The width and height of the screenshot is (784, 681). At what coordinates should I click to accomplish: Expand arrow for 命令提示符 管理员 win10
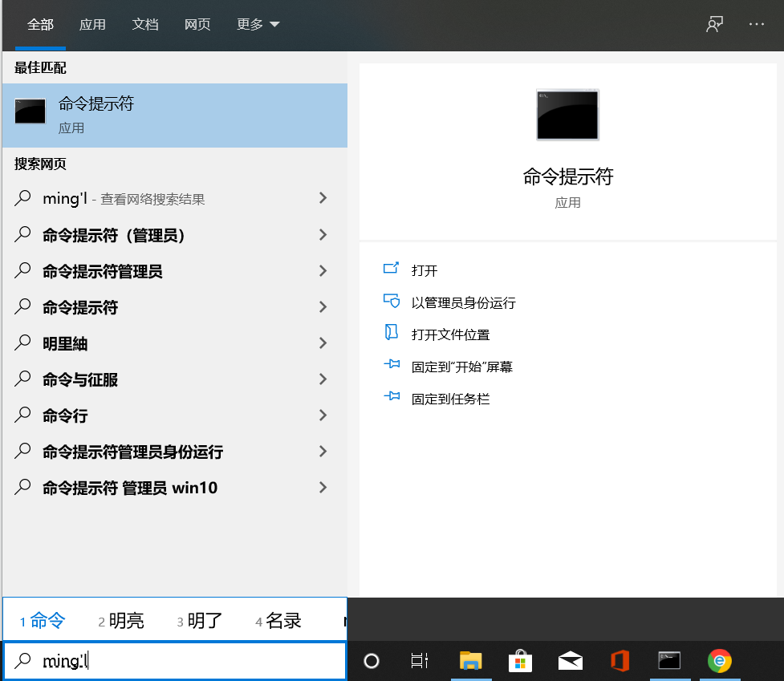point(323,488)
